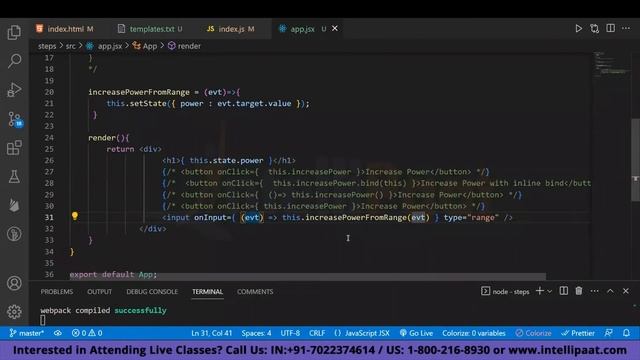Click the notifications bell in the status bar

pos(627,333)
